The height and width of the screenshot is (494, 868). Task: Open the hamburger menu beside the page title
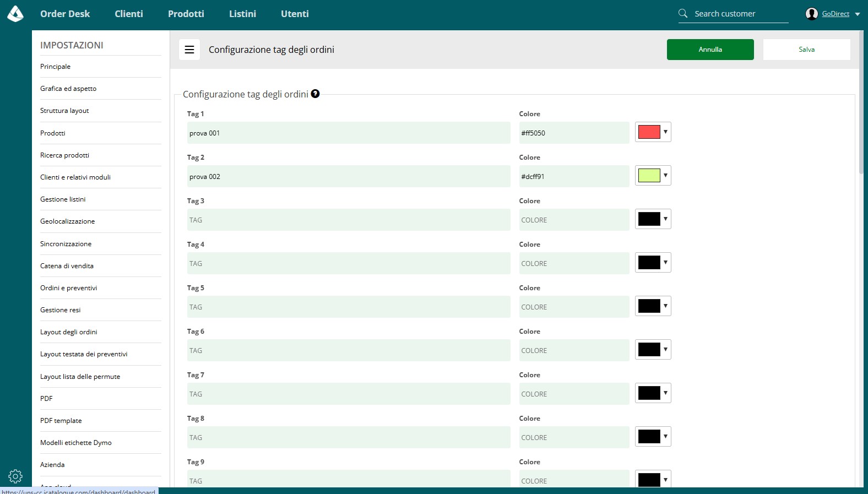point(189,50)
